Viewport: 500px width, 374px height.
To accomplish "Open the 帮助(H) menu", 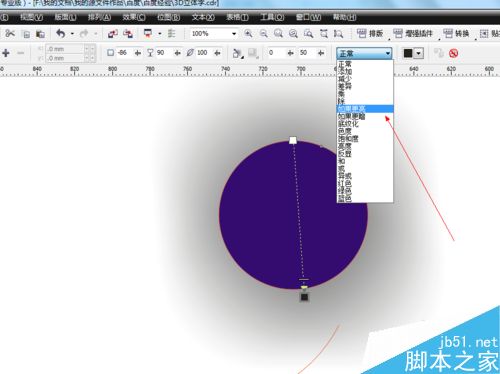I will pyautogui.click(x=344, y=17).
